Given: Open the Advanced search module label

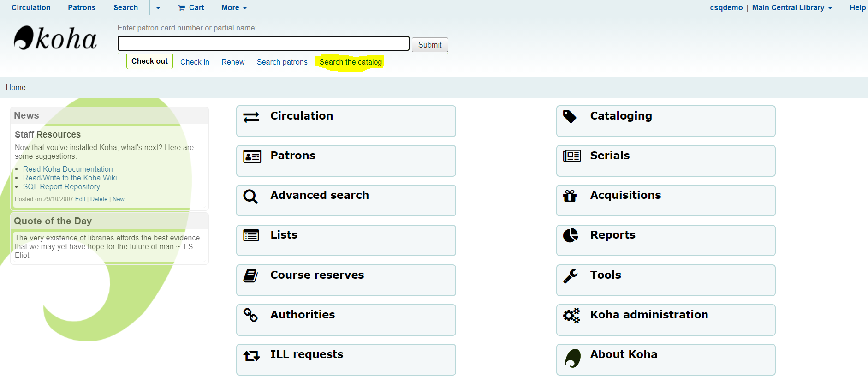Looking at the screenshot, I should tap(320, 195).
